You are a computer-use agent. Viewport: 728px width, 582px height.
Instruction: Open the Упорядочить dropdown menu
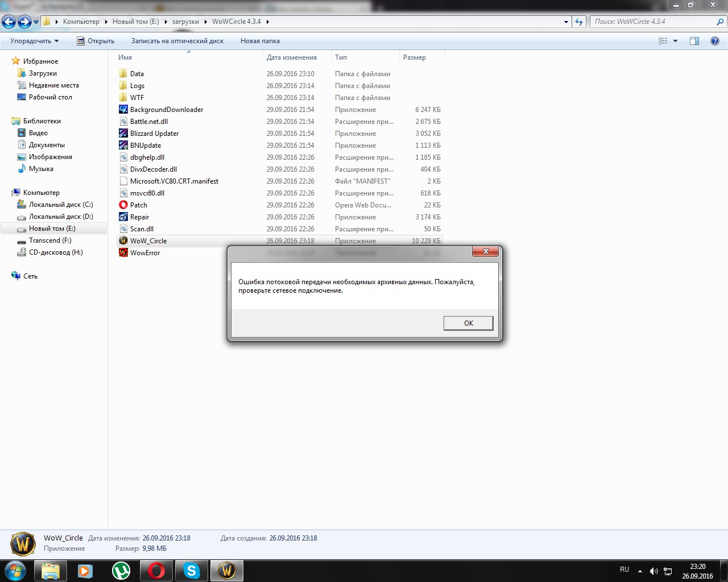coord(34,41)
